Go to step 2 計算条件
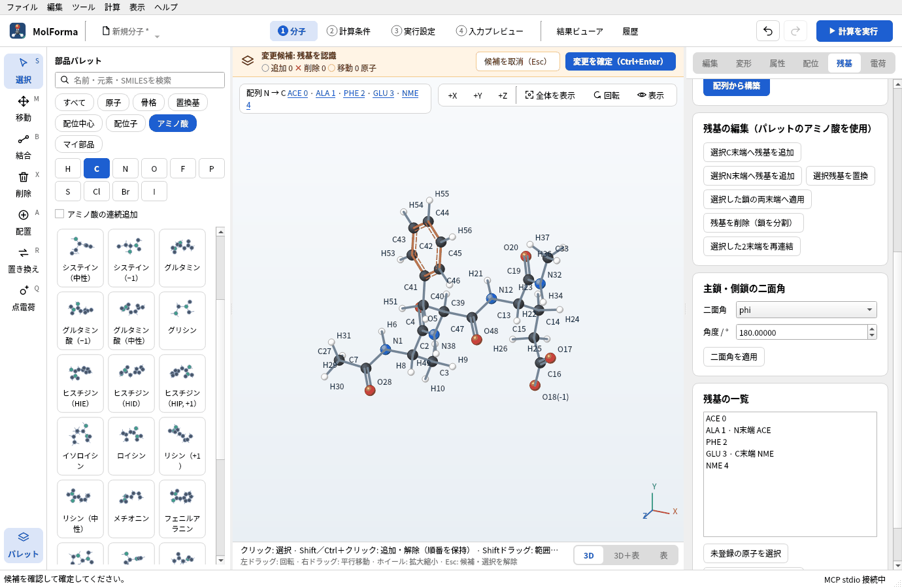 tap(348, 31)
